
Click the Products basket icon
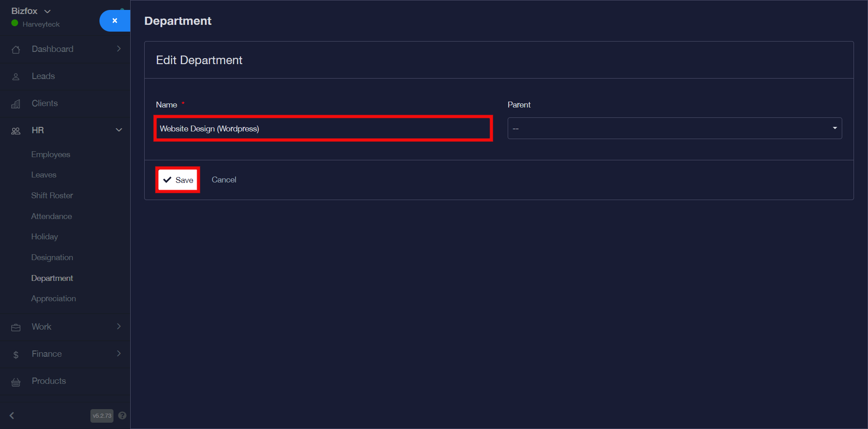(x=16, y=382)
